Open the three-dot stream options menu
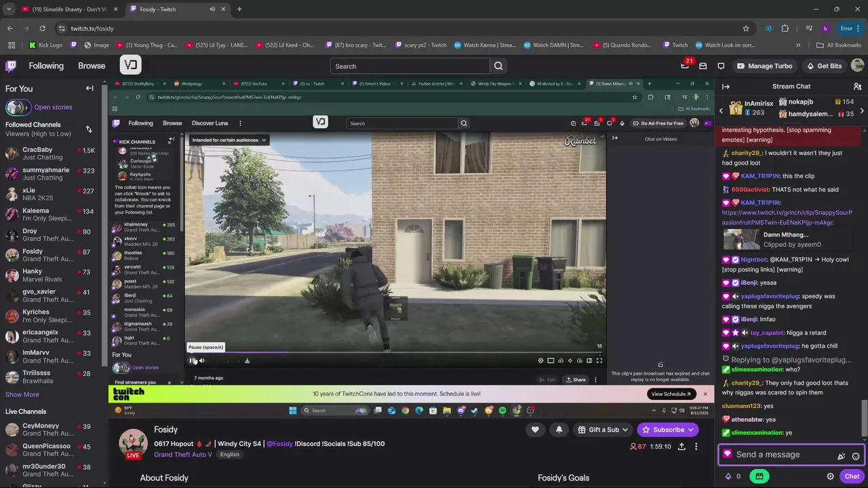Viewport: 868px width, 488px height. (696, 447)
